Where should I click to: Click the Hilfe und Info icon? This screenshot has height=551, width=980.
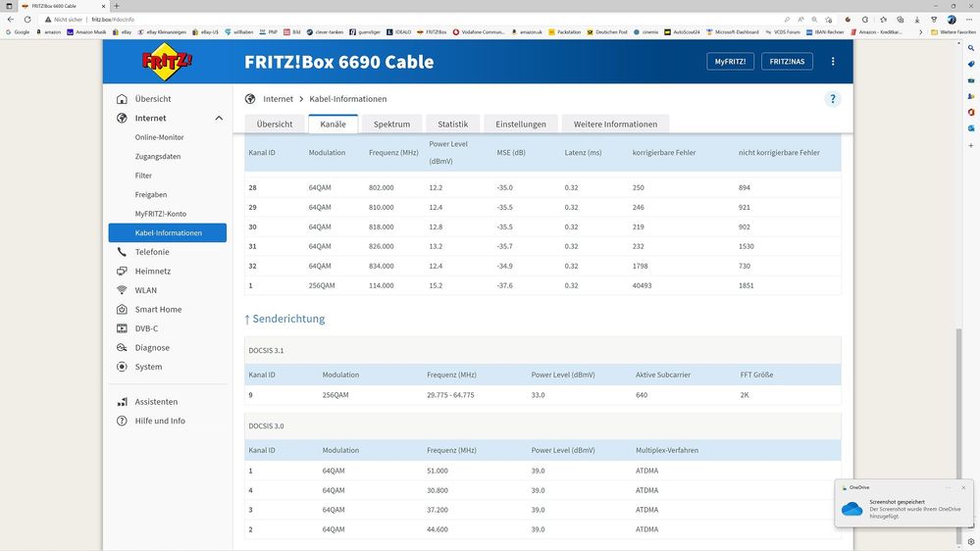[122, 421]
